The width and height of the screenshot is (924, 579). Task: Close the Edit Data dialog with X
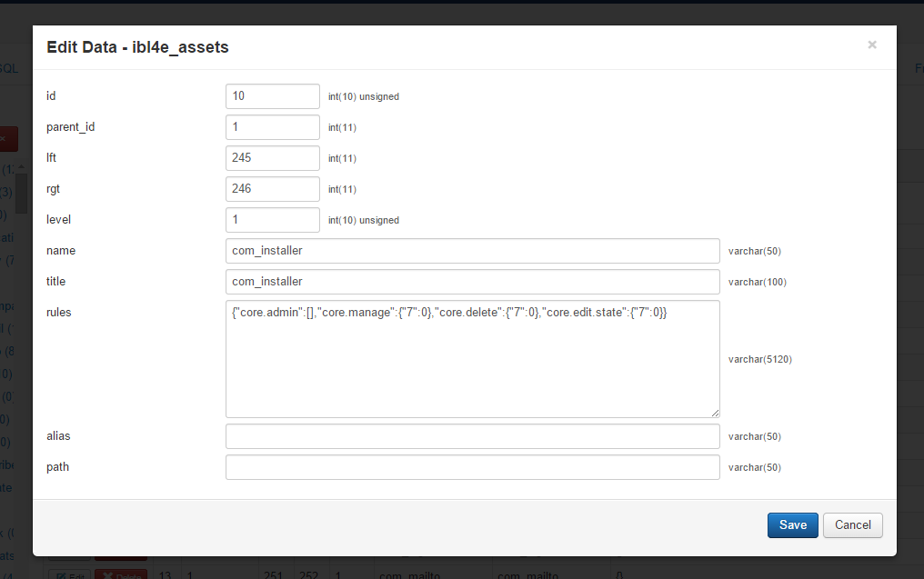pyautogui.click(x=872, y=45)
